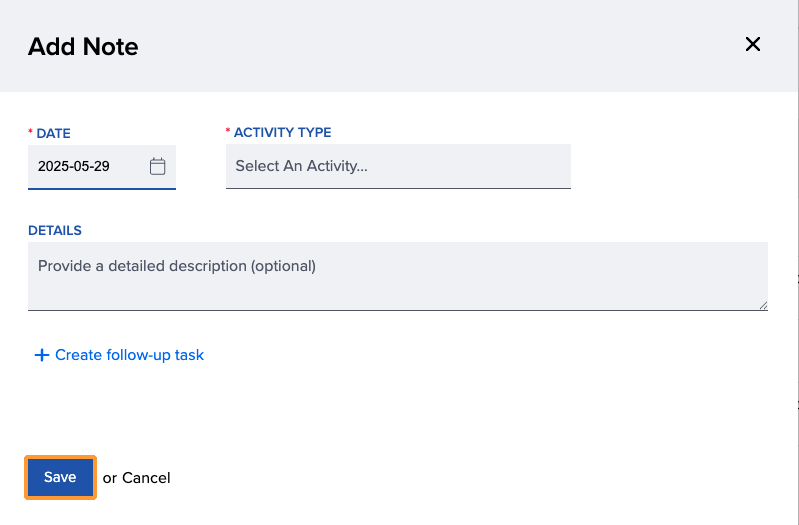Click the plus icon for follow-up task
Screen dimensions: 799x525
[x=42, y=355]
